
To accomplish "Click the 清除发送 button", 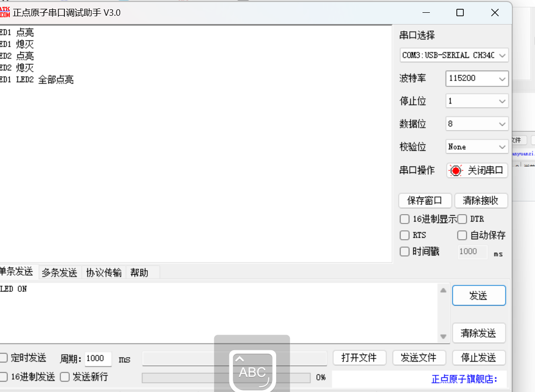I will pos(479,333).
